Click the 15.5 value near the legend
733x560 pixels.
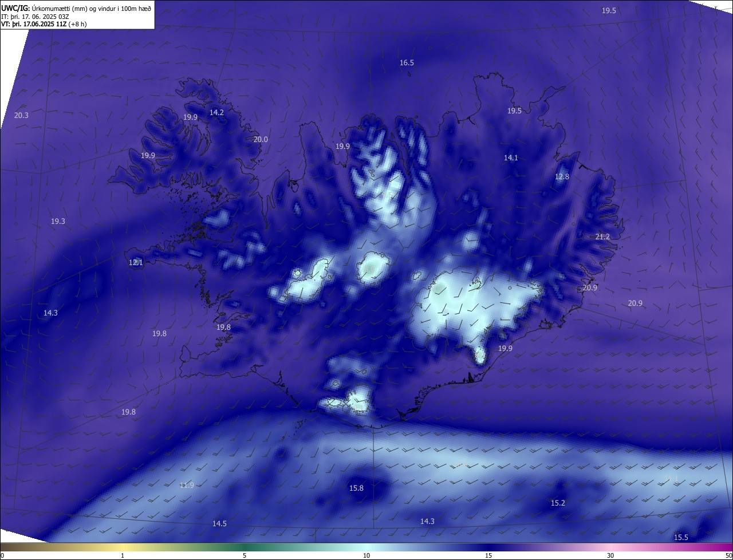tap(681, 538)
